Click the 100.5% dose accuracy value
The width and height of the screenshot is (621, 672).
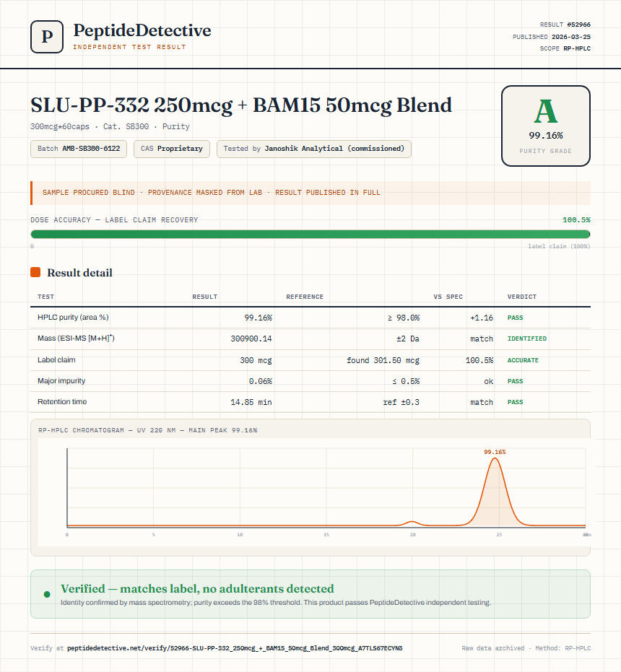tap(576, 220)
